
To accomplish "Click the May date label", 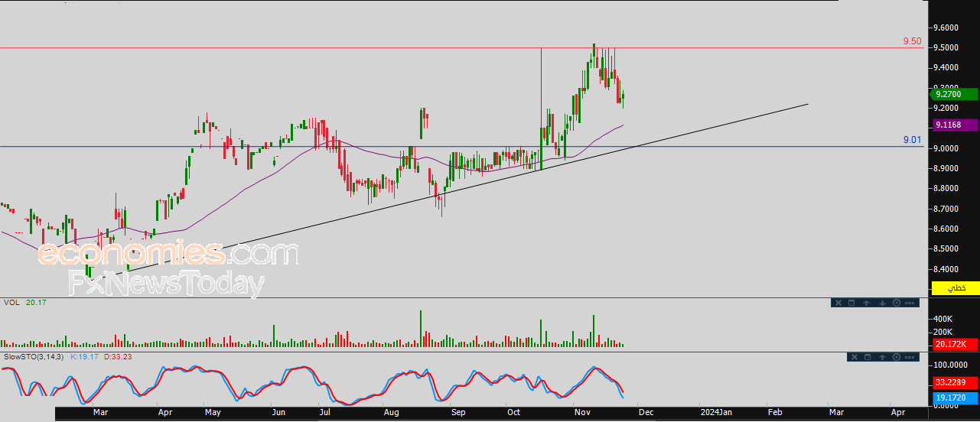I will coord(213,412).
